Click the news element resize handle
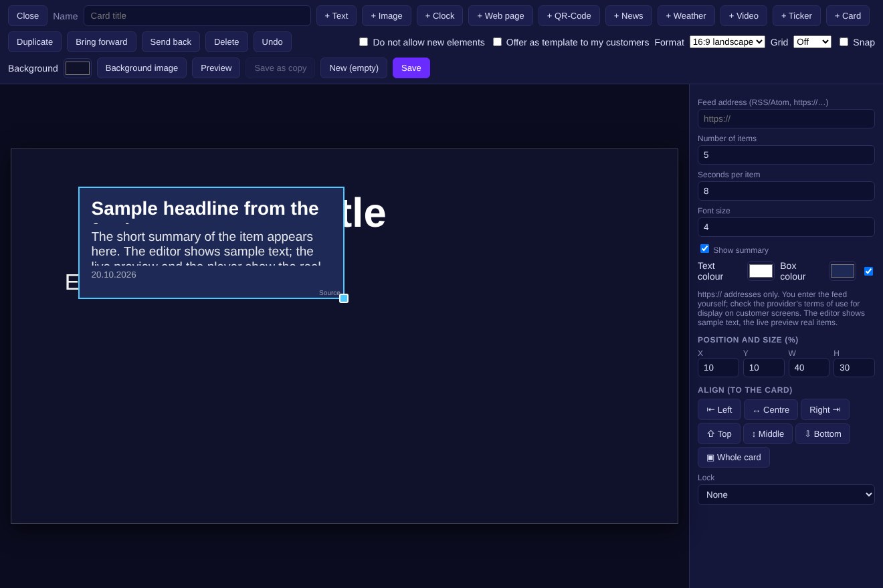This screenshot has height=588, width=883. click(344, 298)
